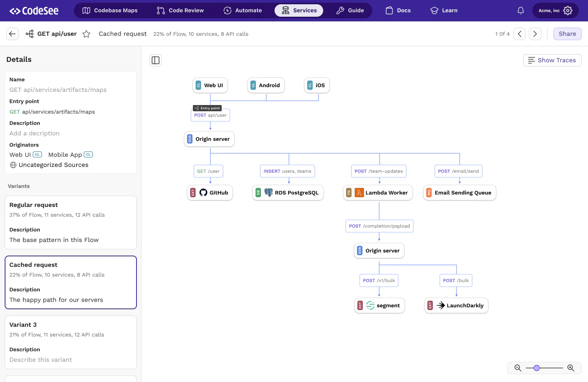Click the CodeSee logo
Viewport: 588px width, 382px height.
point(34,11)
